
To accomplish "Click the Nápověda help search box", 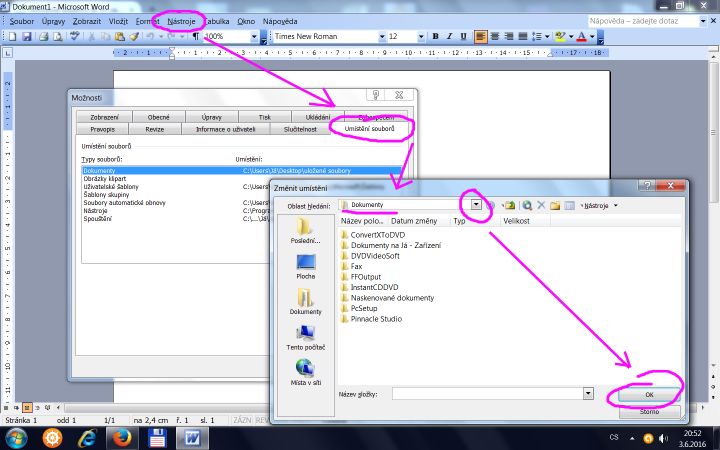I will click(643, 21).
